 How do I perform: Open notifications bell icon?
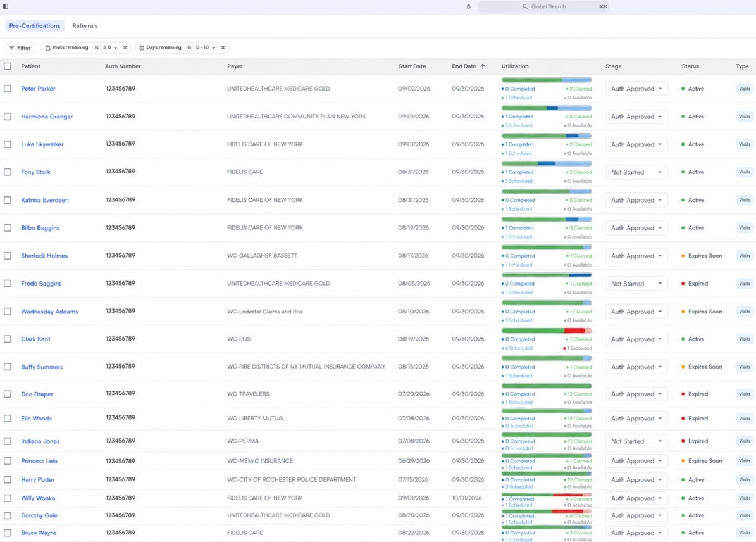[x=468, y=7]
